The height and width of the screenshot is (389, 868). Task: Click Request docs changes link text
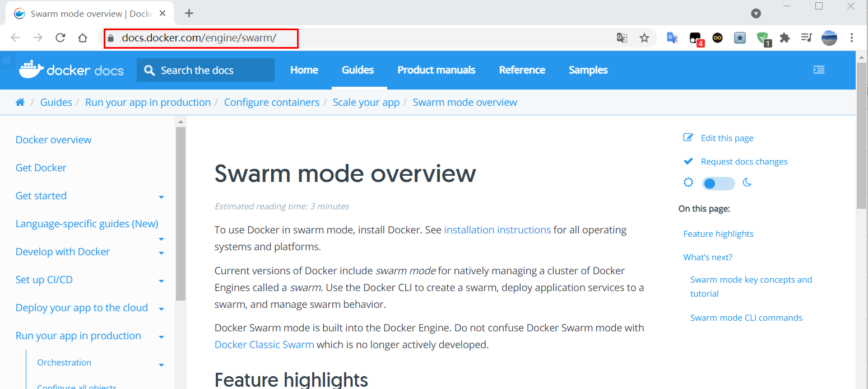pos(744,161)
